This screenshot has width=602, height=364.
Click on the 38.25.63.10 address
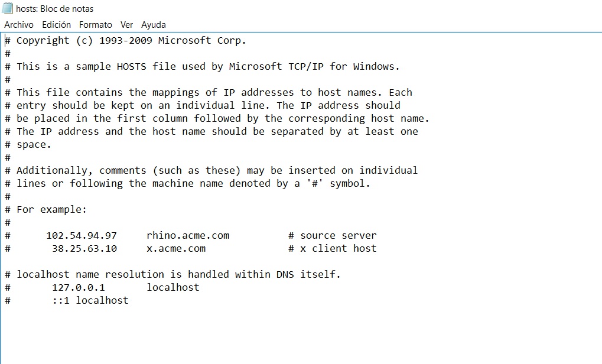point(84,248)
